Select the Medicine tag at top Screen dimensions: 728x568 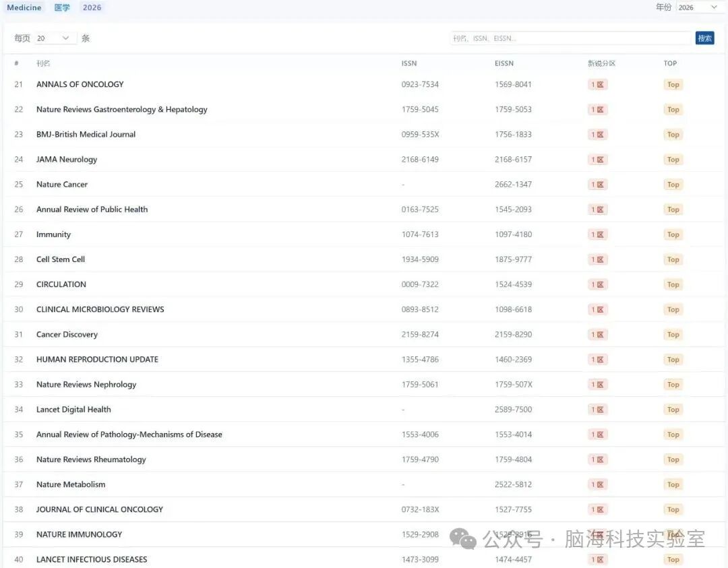click(x=24, y=7)
